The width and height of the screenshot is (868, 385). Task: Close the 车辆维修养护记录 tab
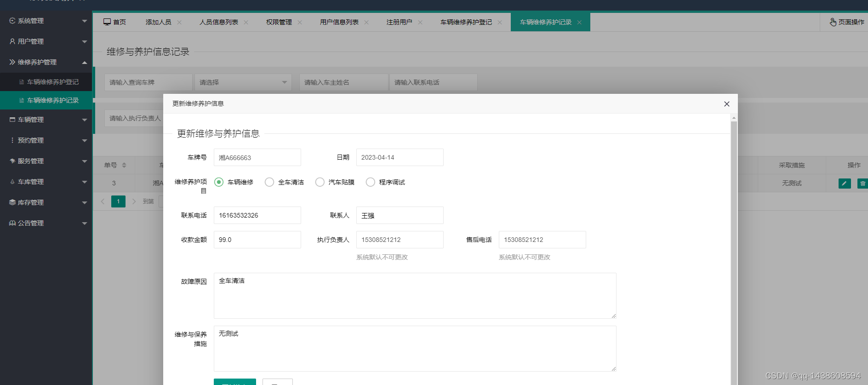[579, 22]
